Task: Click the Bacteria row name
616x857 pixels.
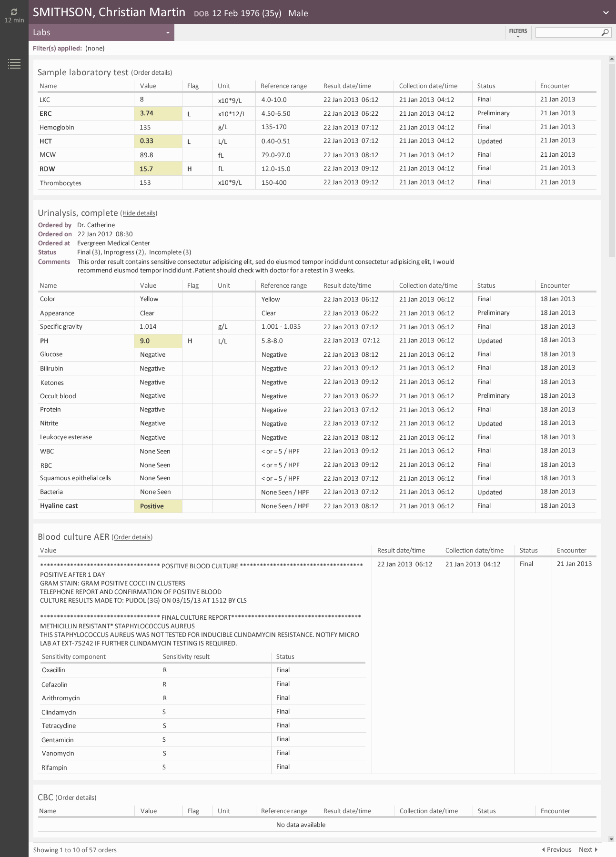Action: [x=51, y=492]
